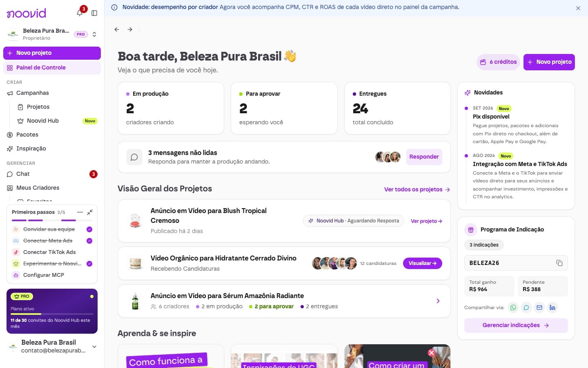588x368 pixels.
Task: Click the Sérum Amazônia Radiante product thumbnail
Action: pyautogui.click(x=135, y=301)
